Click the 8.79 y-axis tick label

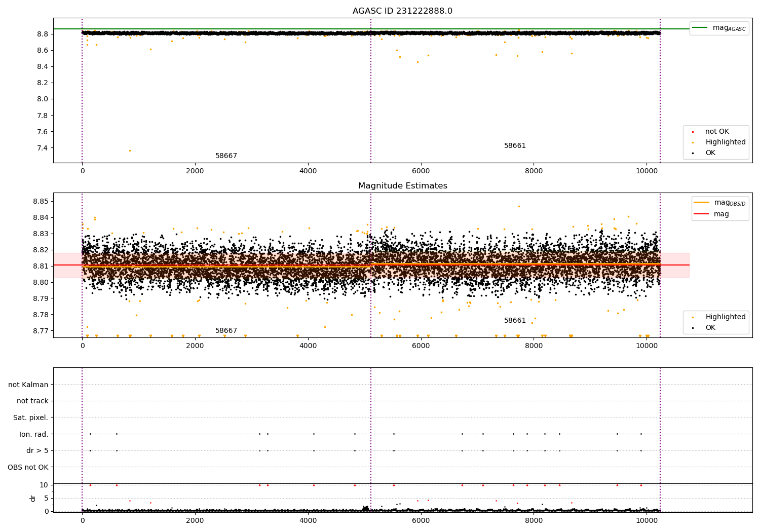pos(41,298)
